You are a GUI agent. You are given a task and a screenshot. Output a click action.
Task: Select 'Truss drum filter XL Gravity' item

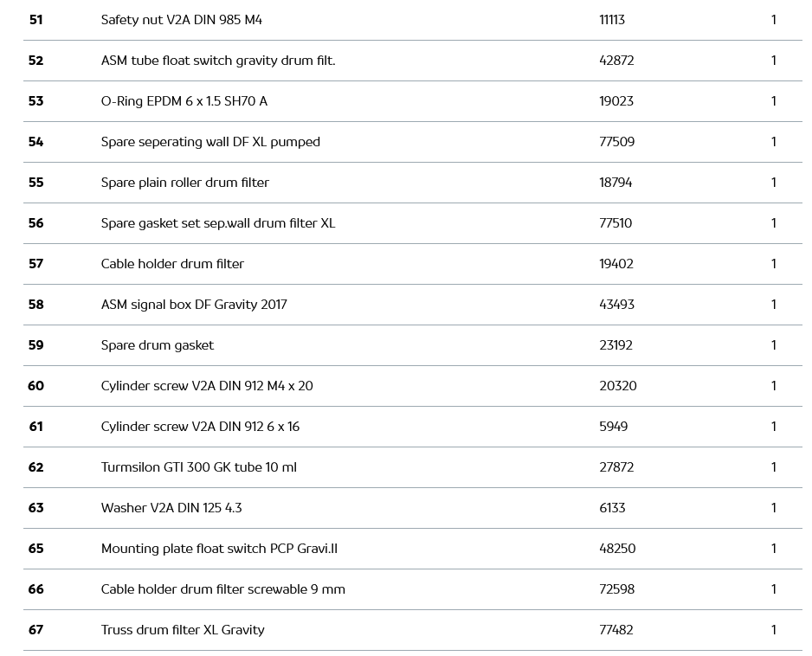click(183, 630)
